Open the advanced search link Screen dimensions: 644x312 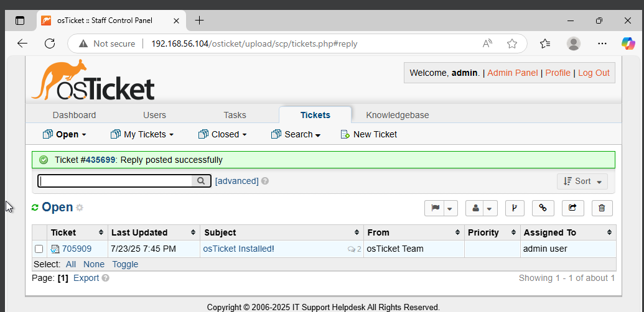click(236, 181)
